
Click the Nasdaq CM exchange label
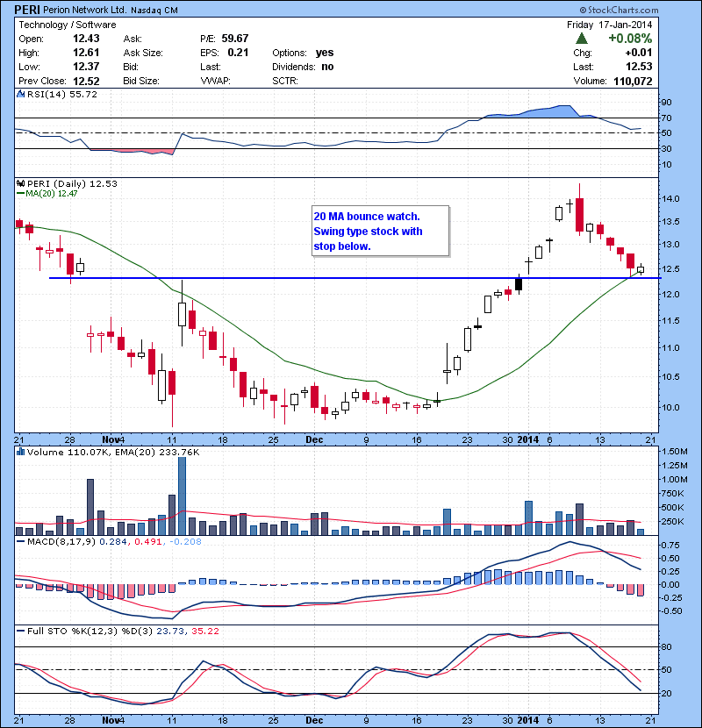click(154, 11)
